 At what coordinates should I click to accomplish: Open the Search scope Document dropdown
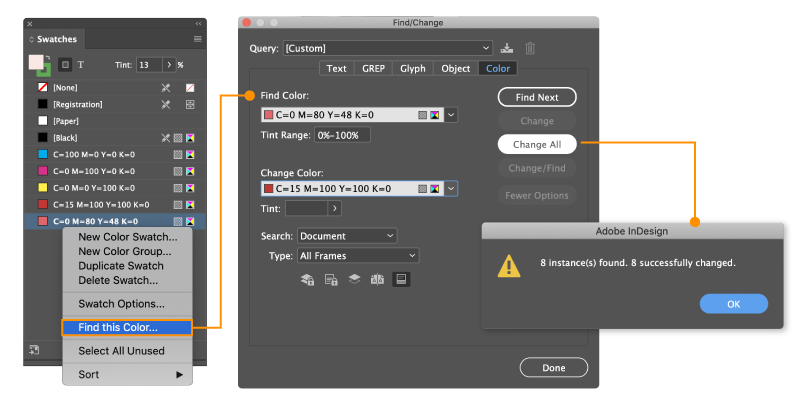pyautogui.click(x=347, y=236)
